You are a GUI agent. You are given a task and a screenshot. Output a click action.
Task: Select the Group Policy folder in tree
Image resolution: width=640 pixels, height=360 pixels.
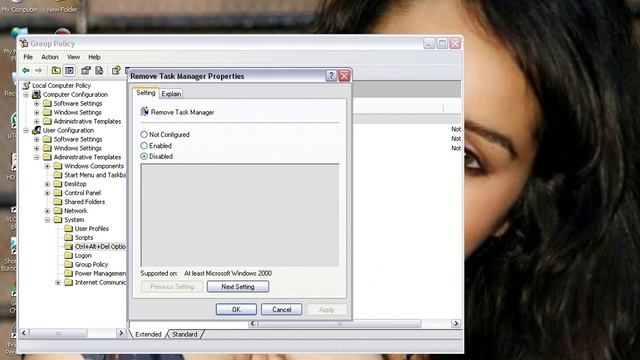(91, 264)
